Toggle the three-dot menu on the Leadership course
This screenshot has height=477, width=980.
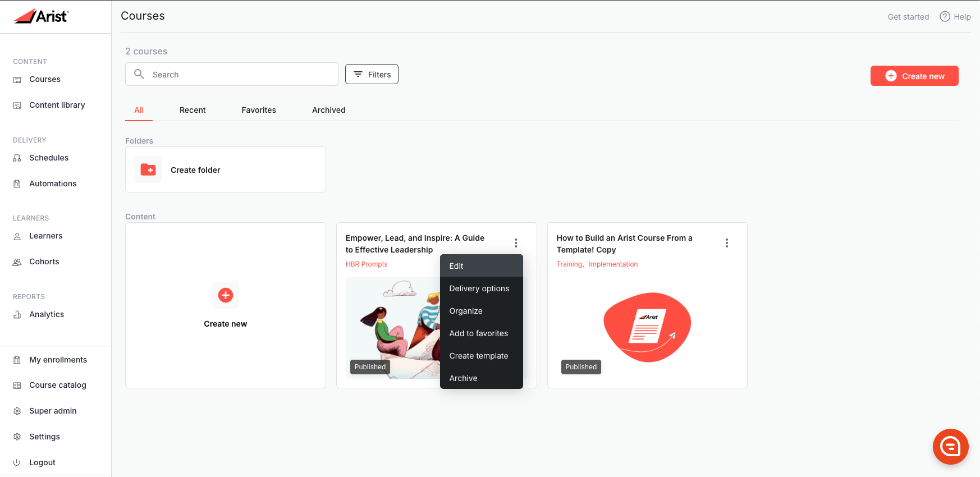pyautogui.click(x=516, y=243)
